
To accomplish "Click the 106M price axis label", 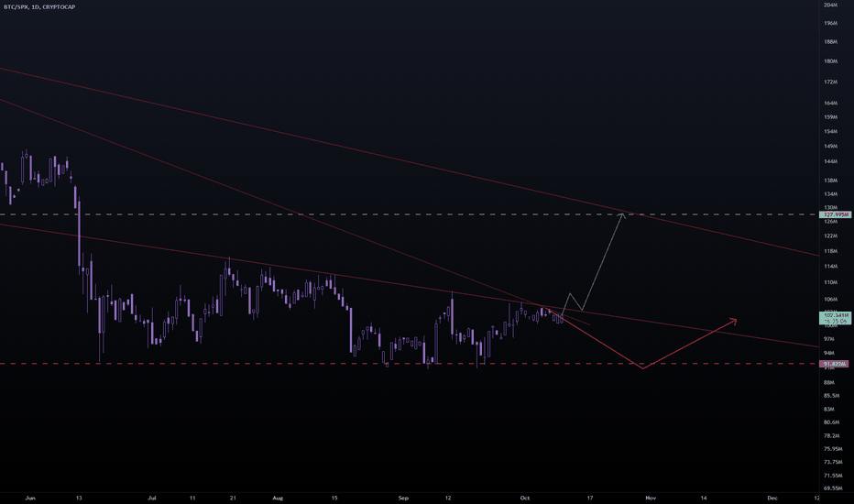I will [830, 300].
